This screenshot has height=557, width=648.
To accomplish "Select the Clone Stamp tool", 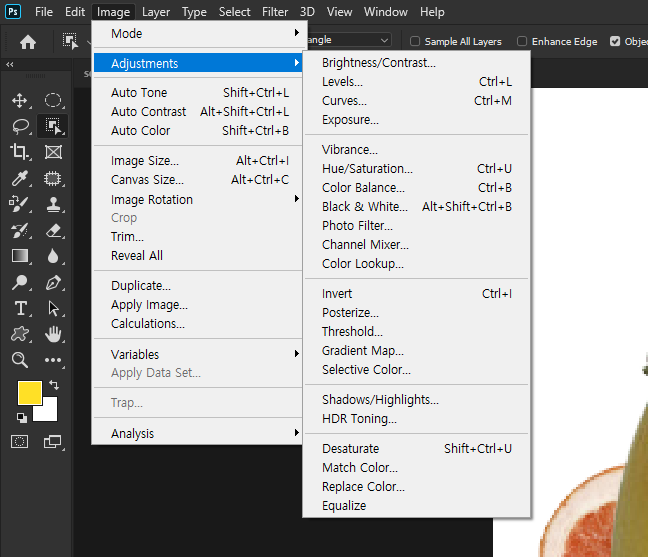I will [x=53, y=204].
